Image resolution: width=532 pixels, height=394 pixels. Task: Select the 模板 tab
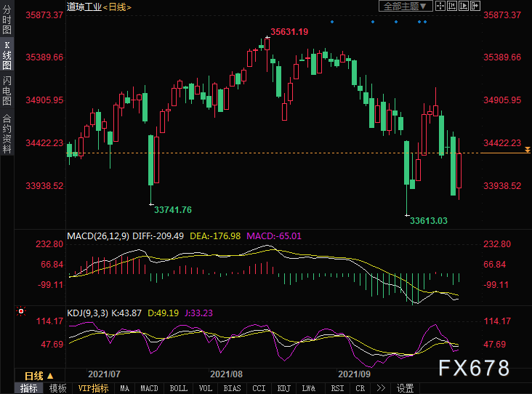(57, 388)
